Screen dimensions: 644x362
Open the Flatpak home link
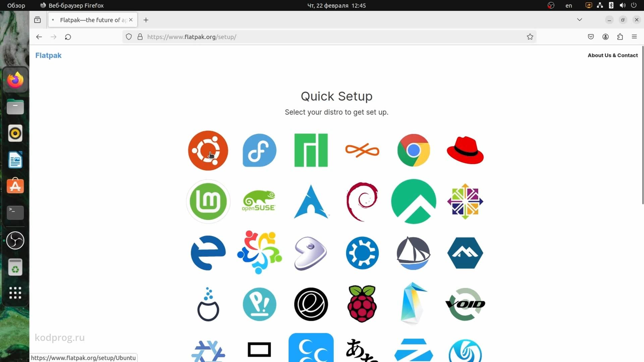pyautogui.click(x=48, y=55)
